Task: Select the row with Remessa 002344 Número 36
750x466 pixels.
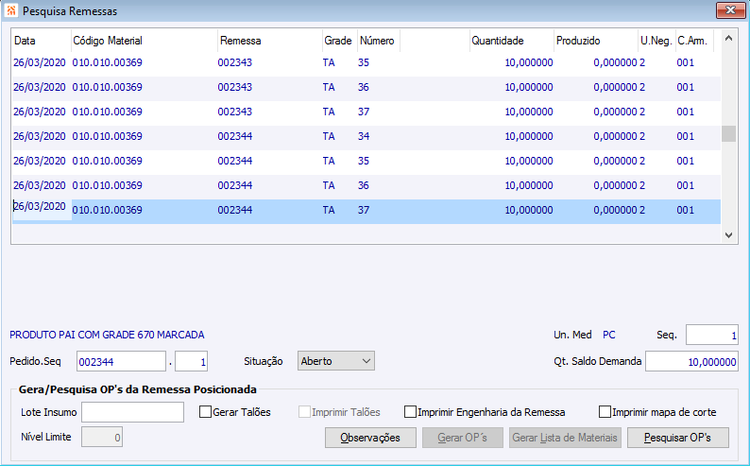Action: click(366, 186)
